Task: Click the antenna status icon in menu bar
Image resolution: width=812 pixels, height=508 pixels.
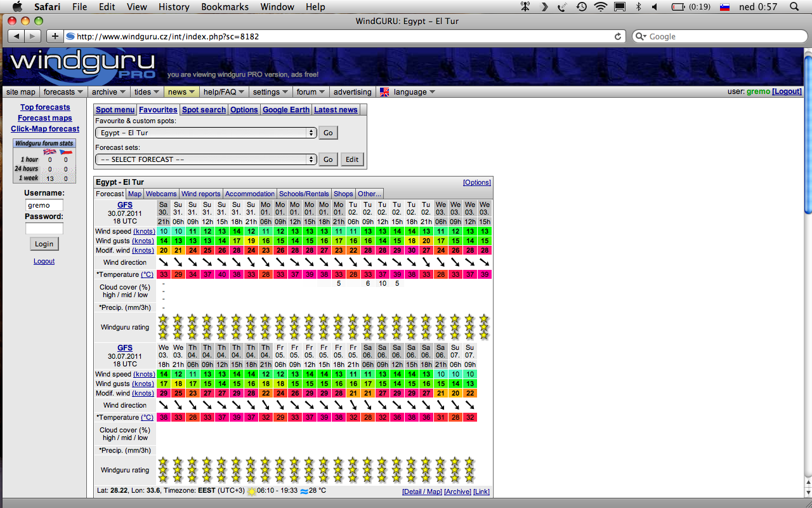Action: pos(525,7)
